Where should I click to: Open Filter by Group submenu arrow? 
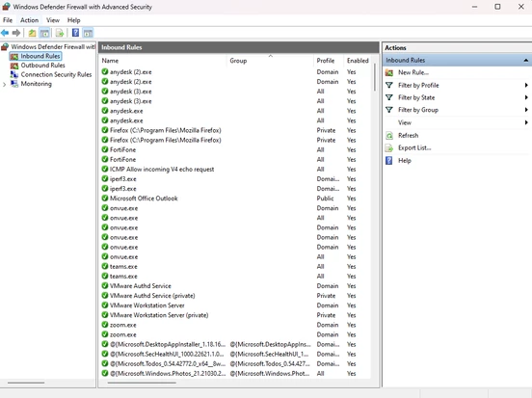(x=526, y=110)
